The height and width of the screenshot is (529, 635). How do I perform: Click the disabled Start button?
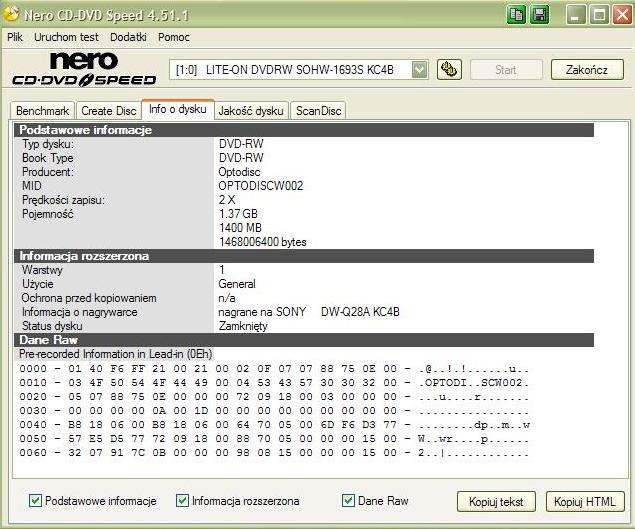[506, 70]
